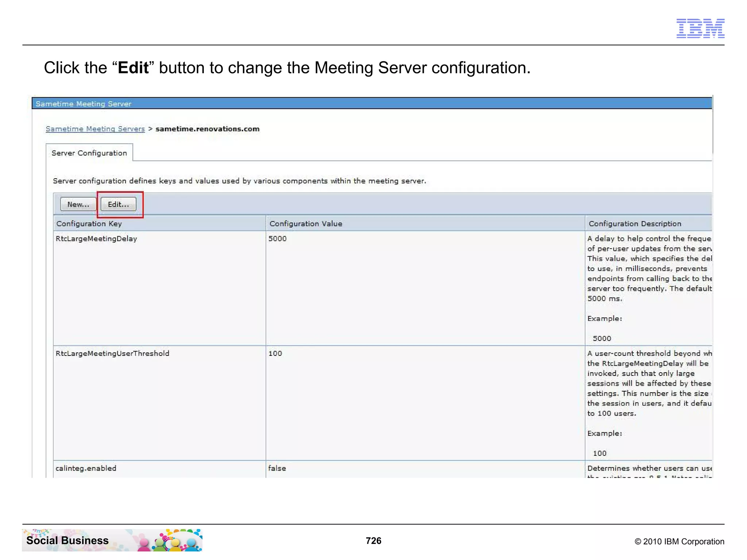Viewport: 747px width, 560px height.
Task: Click the Social Business banner image
Action: [x=112, y=540]
